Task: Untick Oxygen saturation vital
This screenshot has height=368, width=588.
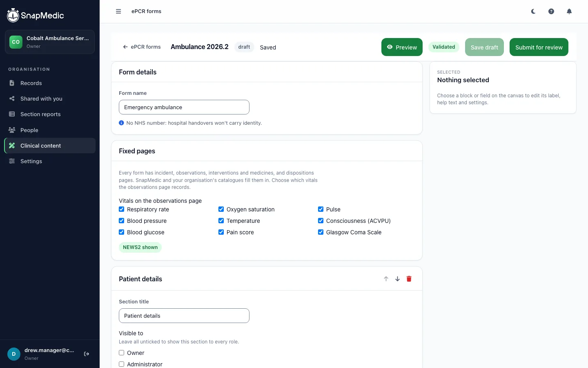Action: pyautogui.click(x=221, y=209)
